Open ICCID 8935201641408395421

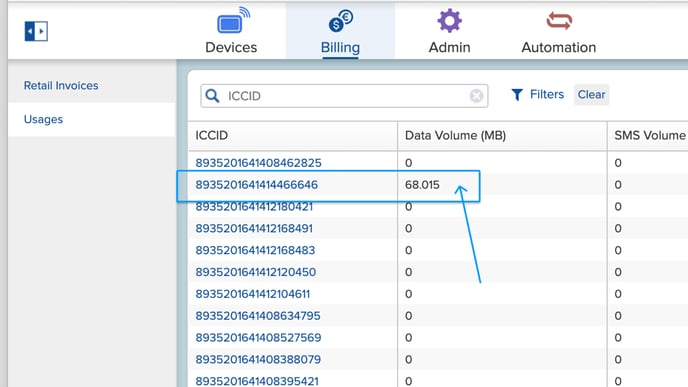click(x=257, y=381)
